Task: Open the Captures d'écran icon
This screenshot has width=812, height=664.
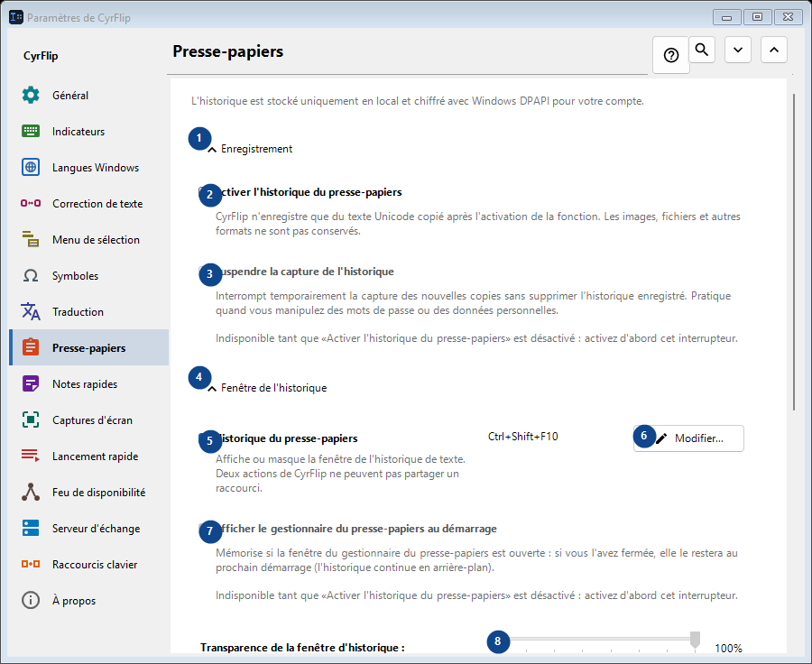Action: [x=31, y=420]
